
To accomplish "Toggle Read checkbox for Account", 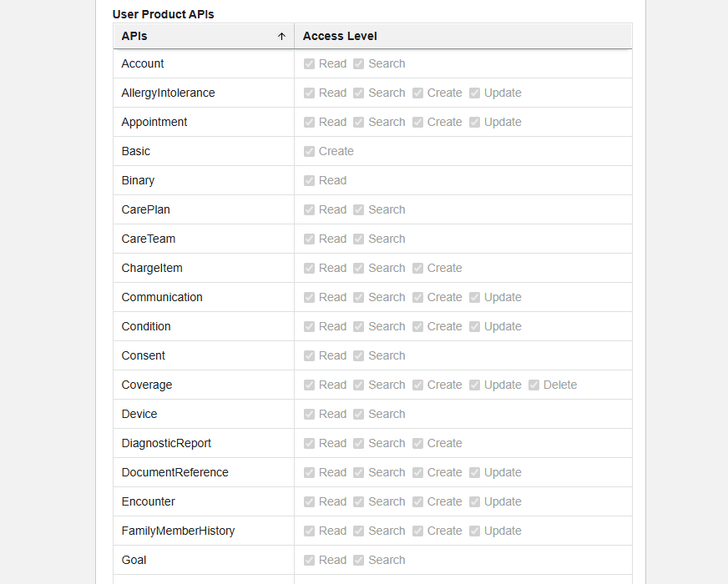I will click(310, 64).
